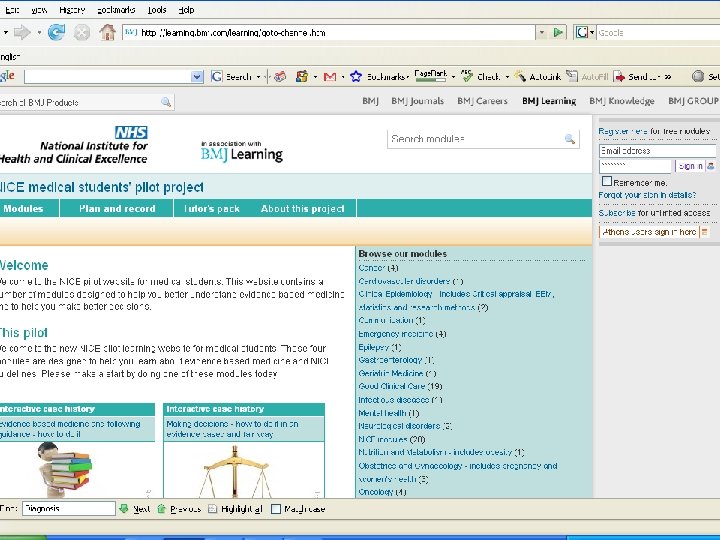720x540 pixels.
Task: Click the magnifier icon in BMJ Products search
Action: (166, 102)
